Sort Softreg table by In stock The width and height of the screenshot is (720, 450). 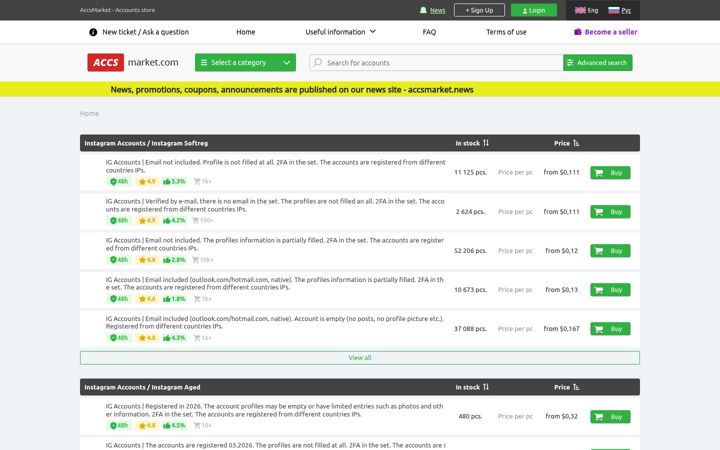click(472, 143)
